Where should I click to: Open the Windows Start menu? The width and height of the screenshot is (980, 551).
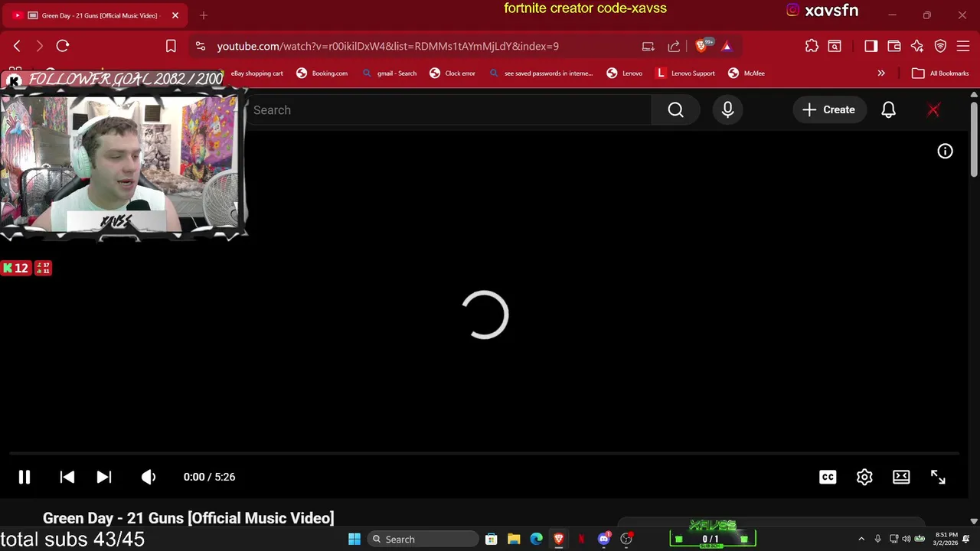point(354,540)
